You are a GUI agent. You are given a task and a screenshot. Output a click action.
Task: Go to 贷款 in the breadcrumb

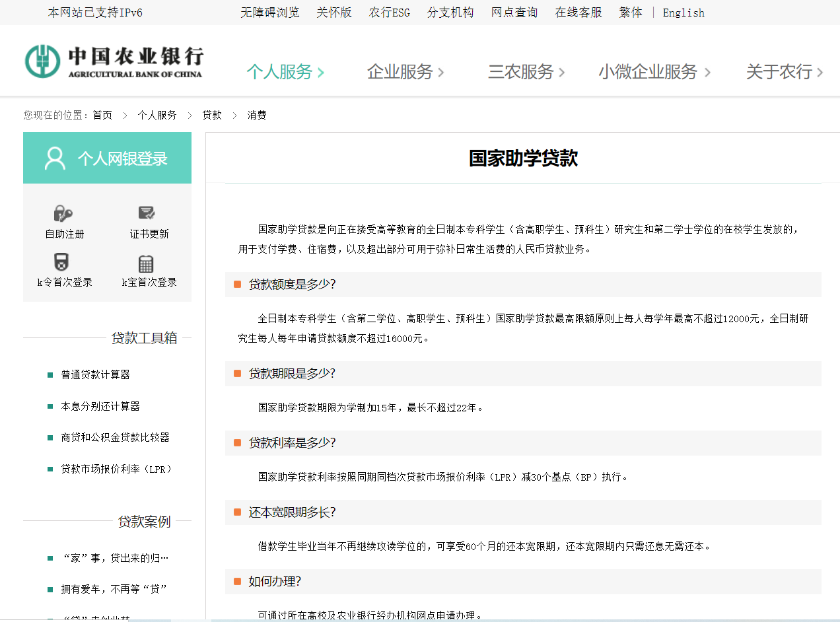[212, 115]
